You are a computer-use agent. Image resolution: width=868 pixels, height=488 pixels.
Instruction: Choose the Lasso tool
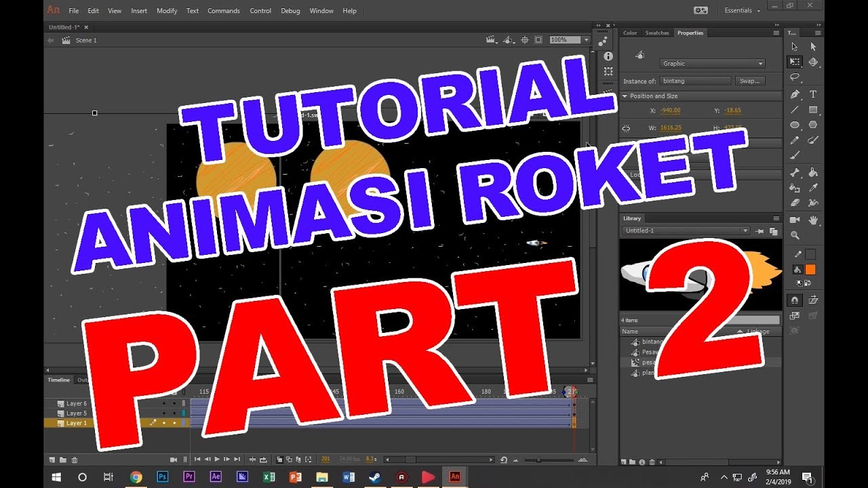point(795,77)
